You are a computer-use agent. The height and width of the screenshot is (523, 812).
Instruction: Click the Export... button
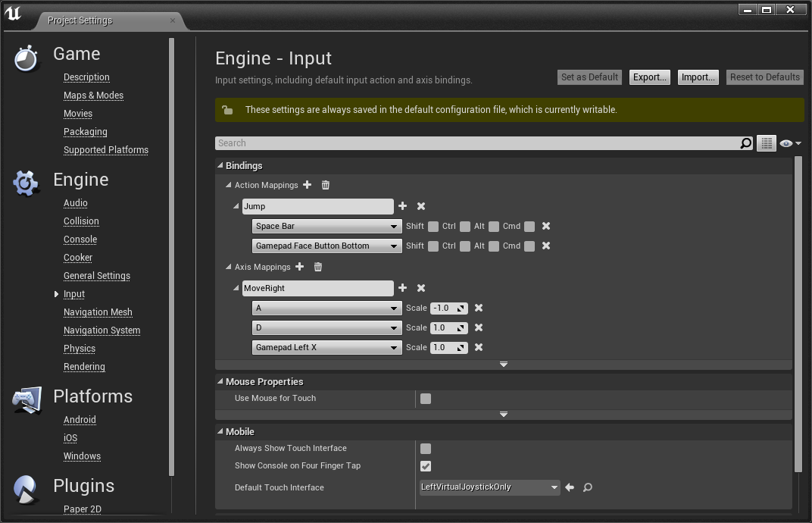pyautogui.click(x=649, y=77)
